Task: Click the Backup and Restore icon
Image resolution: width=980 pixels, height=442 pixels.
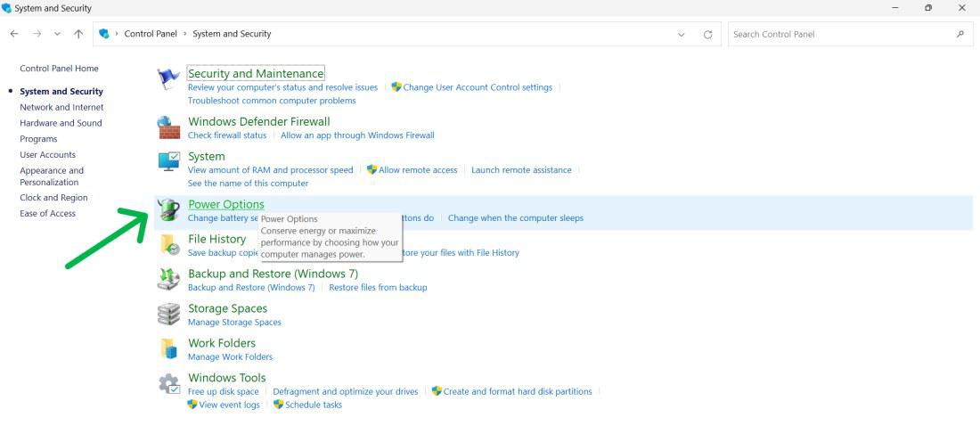Action: coord(168,279)
